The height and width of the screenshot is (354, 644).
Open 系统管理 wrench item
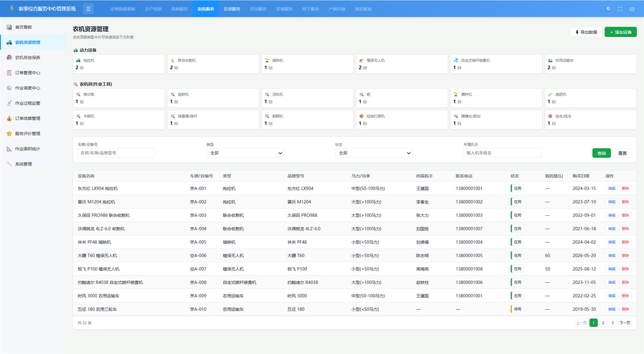(x=33, y=164)
